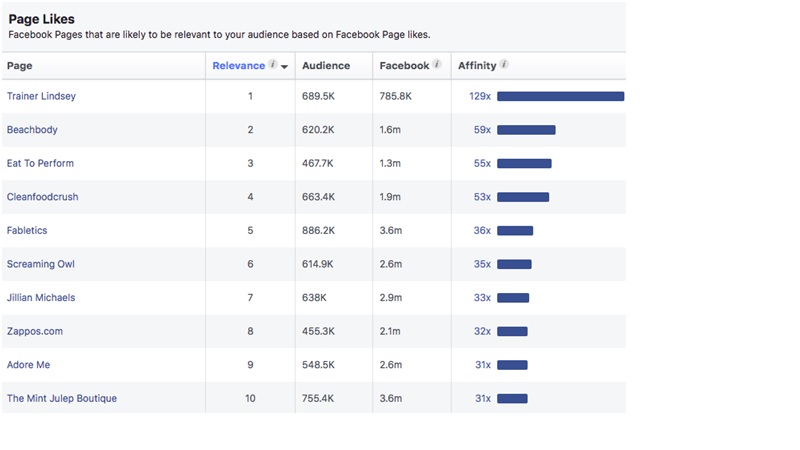Select Facebook value 1.3m
Viewport: 800px width, 450px height.
pyautogui.click(x=390, y=163)
